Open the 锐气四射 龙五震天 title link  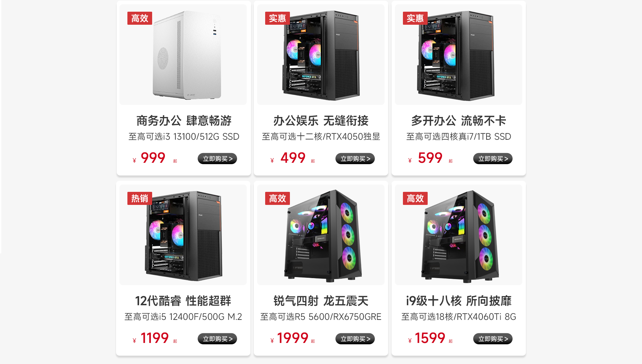pos(321,301)
